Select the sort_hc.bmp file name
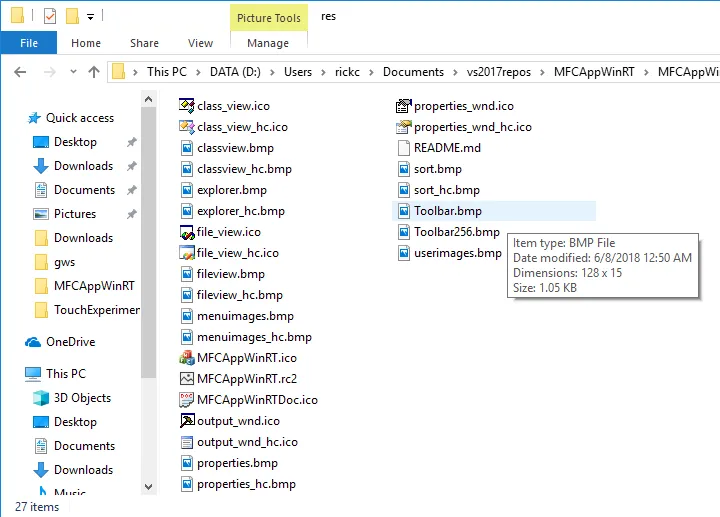This screenshot has width=720, height=517. [x=446, y=190]
